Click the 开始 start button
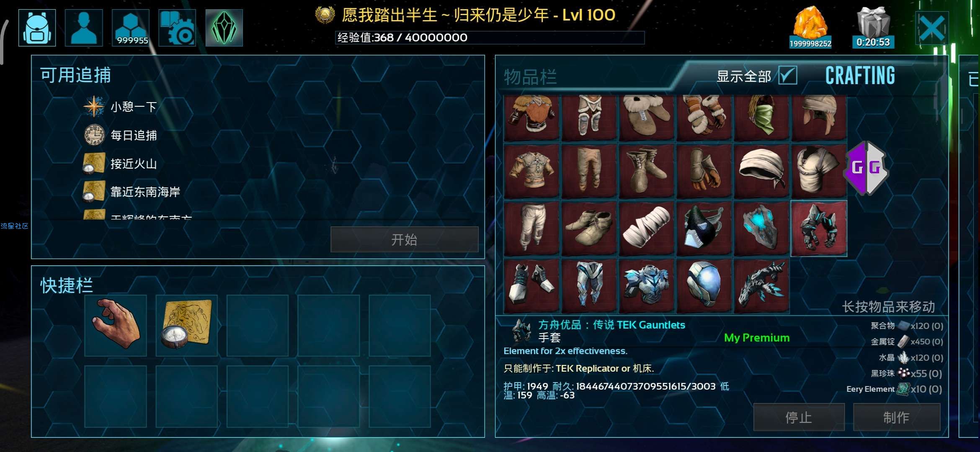Viewport: 980px width, 452px height. tap(404, 239)
